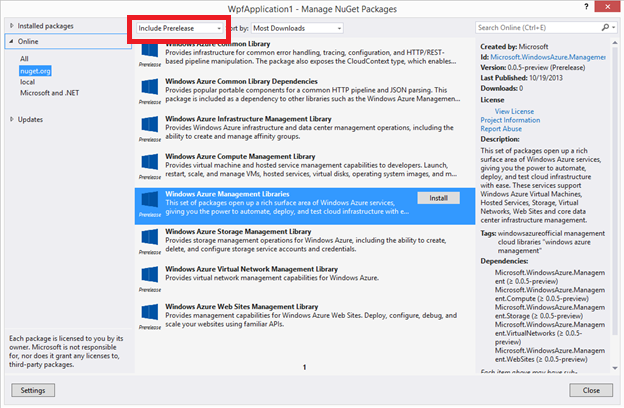Viewport: 624px width, 408px height.
Task: Open the Settings button
Action: coord(33,390)
